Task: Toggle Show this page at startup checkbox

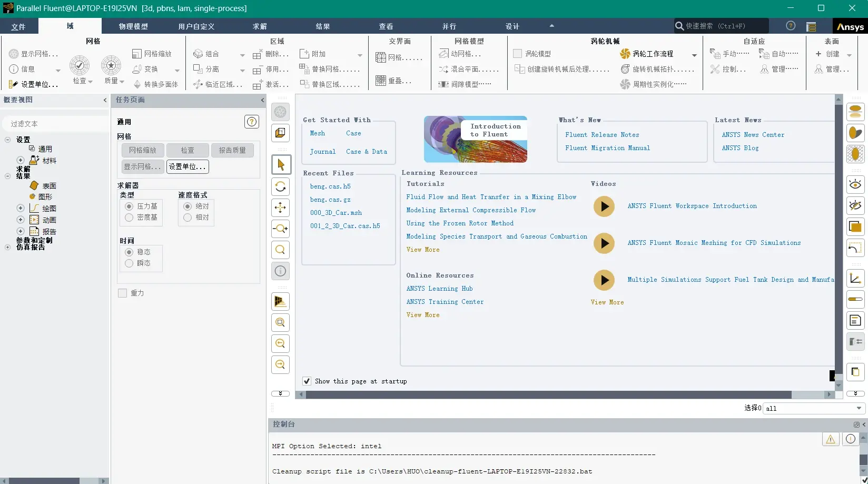Action: (x=307, y=381)
